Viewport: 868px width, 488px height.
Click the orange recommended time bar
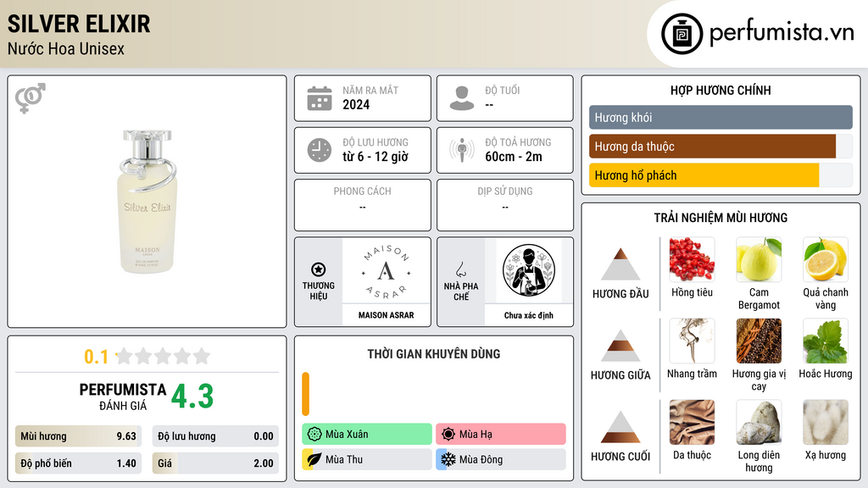(305, 394)
